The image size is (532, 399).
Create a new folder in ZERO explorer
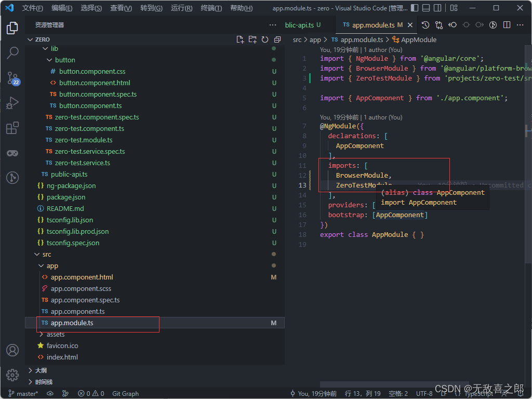pyautogui.click(x=252, y=39)
